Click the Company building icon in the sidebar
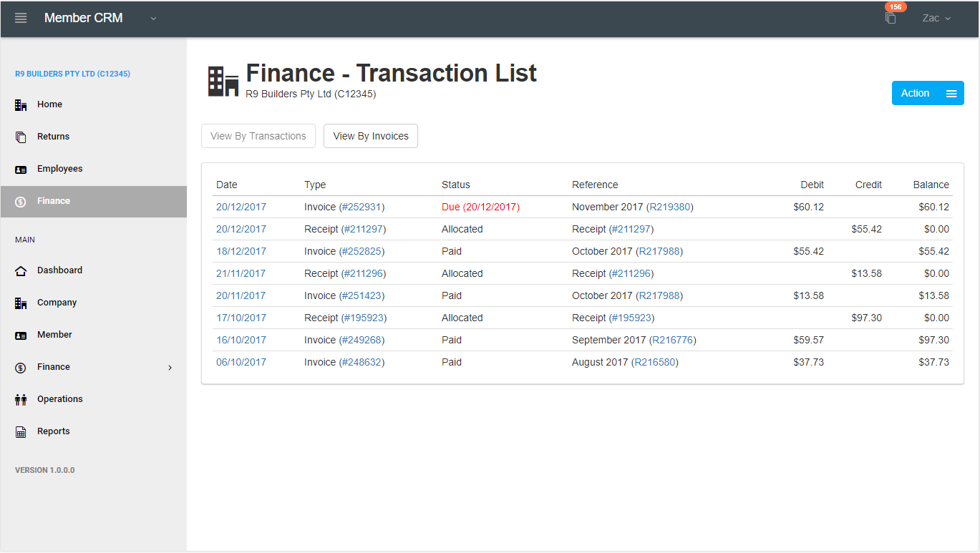Viewport: 980px width, 553px height. 21,303
